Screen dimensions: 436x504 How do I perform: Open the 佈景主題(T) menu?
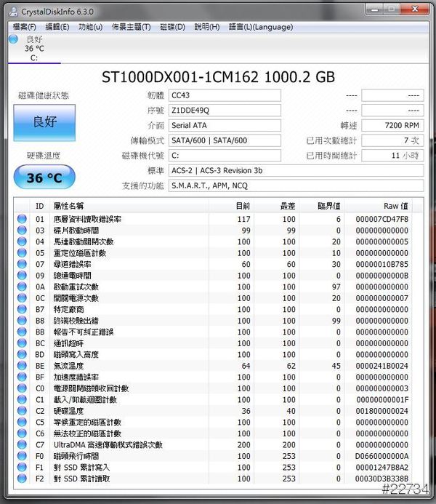(131, 27)
